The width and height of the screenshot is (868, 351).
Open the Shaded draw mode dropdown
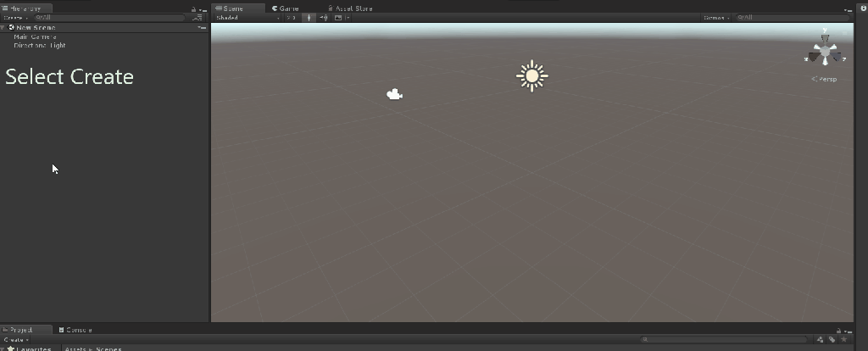click(x=248, y=18)
